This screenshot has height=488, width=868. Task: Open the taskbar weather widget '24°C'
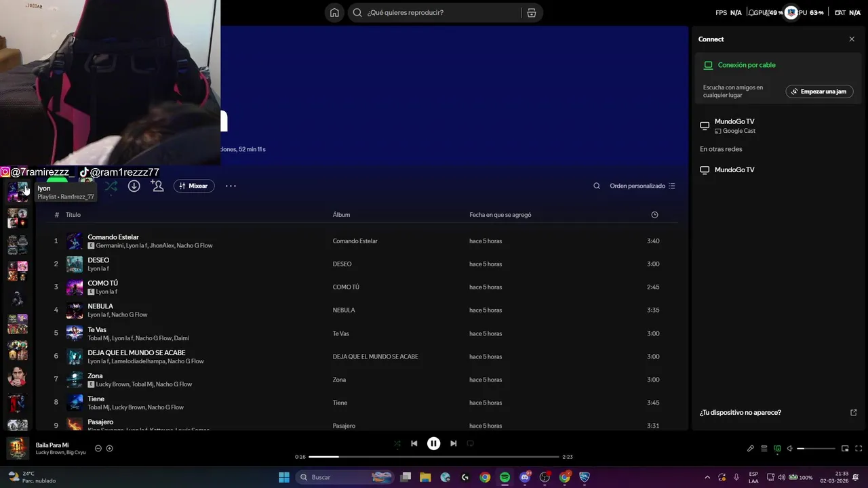(31, 477)
